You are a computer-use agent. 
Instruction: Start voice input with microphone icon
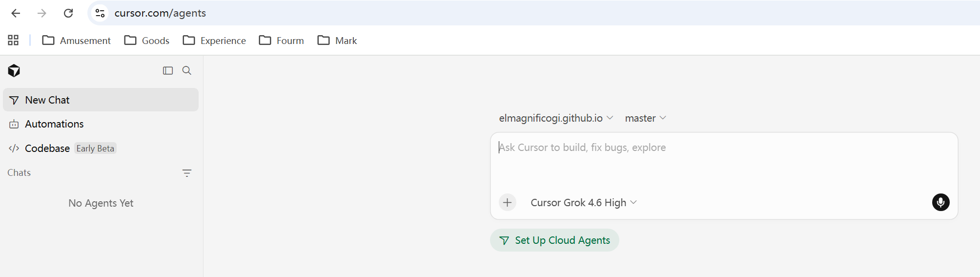click(x=940, y=202)
